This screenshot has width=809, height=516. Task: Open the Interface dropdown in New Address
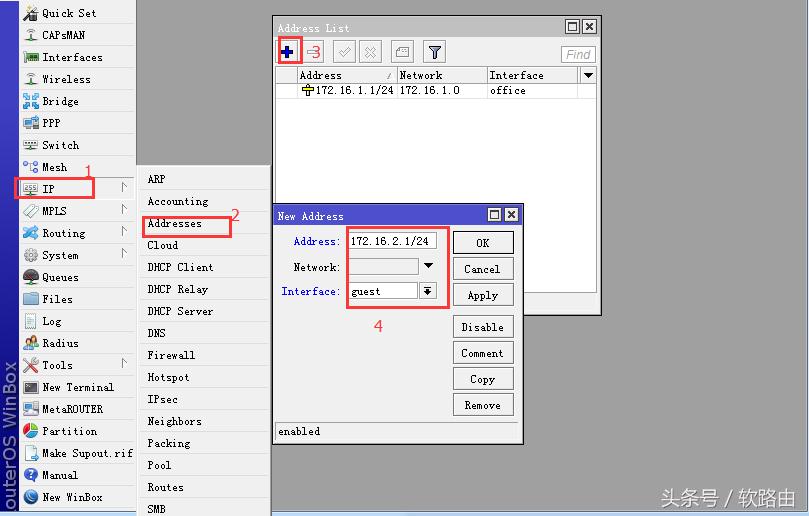pos(427,291)
